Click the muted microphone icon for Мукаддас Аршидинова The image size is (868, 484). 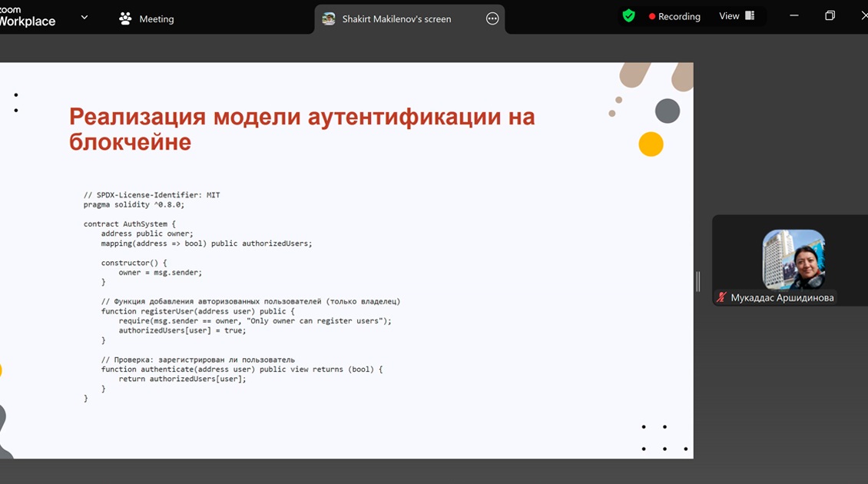pos(721,297)
